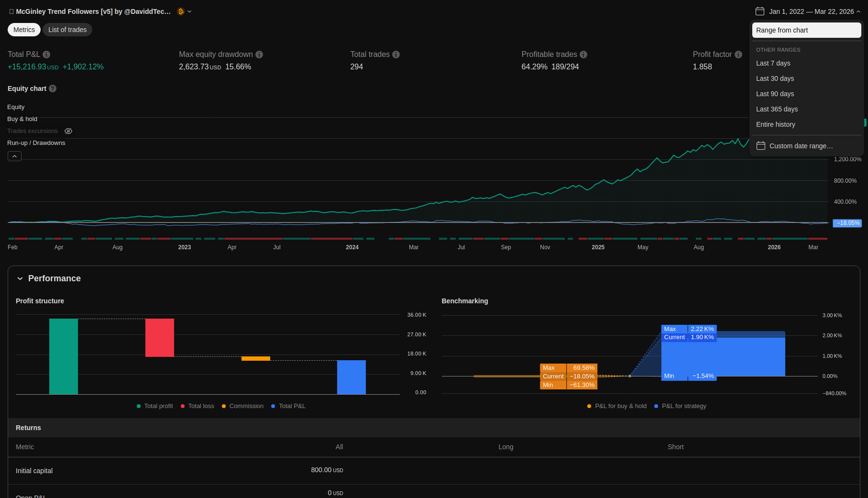Select Last 30 days range
868x498 pixels.
point(775,78)
